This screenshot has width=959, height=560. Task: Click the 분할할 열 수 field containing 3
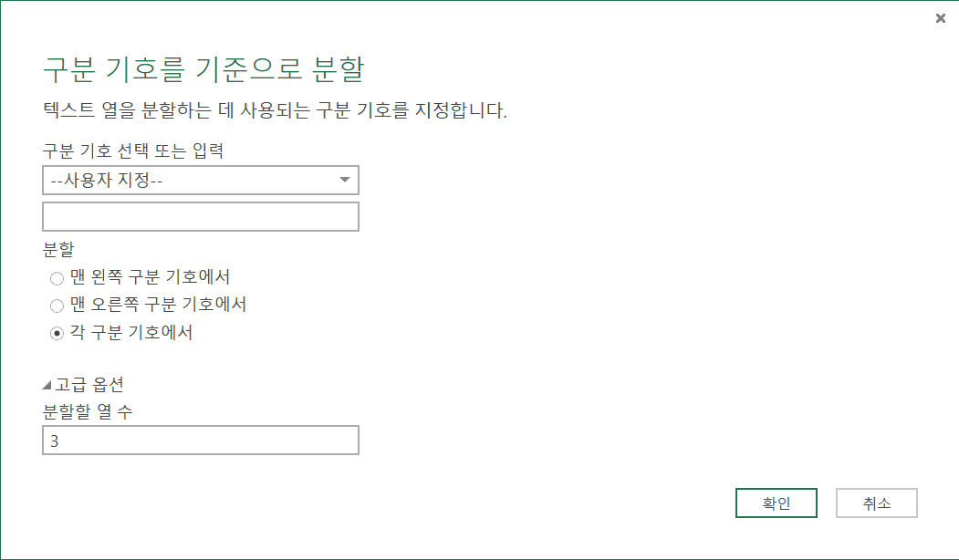[201, 441]
